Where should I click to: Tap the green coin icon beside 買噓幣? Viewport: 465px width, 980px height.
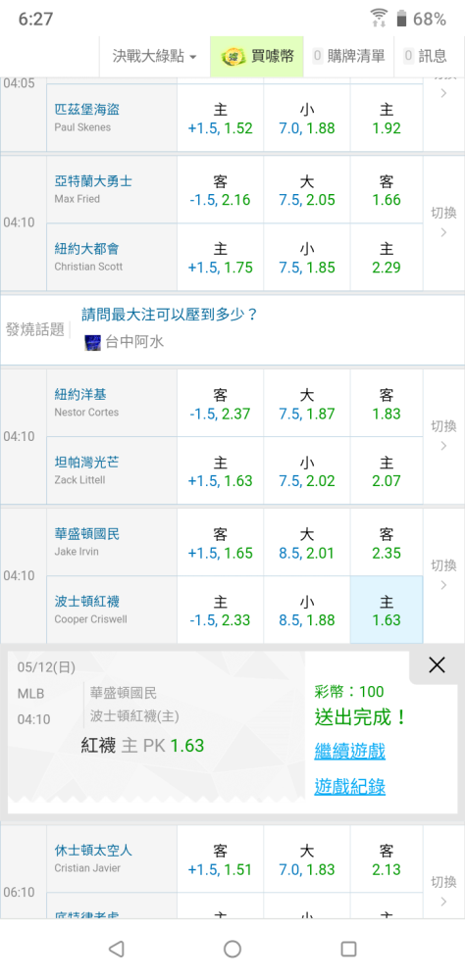click(x=233, y=56)
